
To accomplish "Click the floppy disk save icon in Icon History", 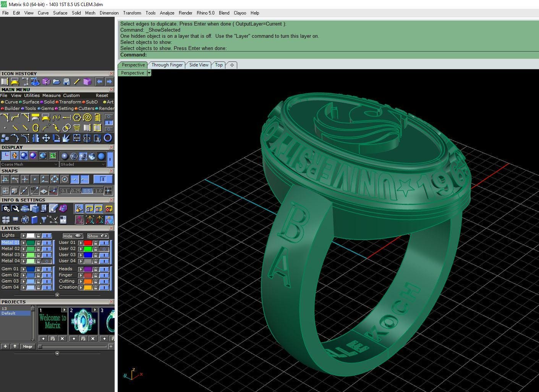I will coord(66,81).
